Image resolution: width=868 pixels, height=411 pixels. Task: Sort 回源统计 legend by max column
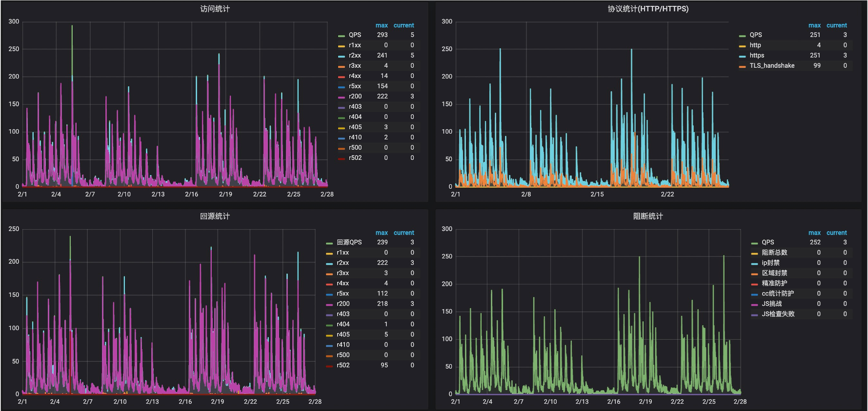[382, 233]
